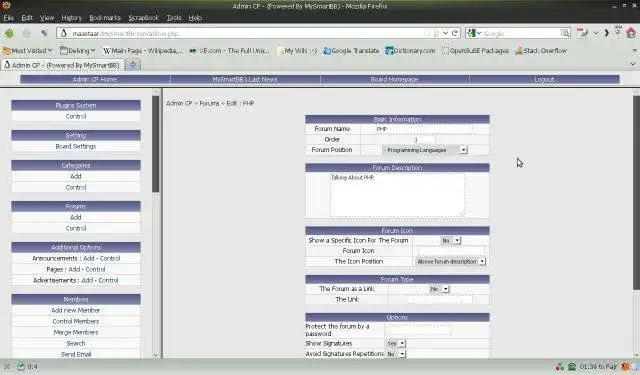Click the Forum Description textarea
Viewport: 640px width, 375px height.
click(x=397, y=195)
